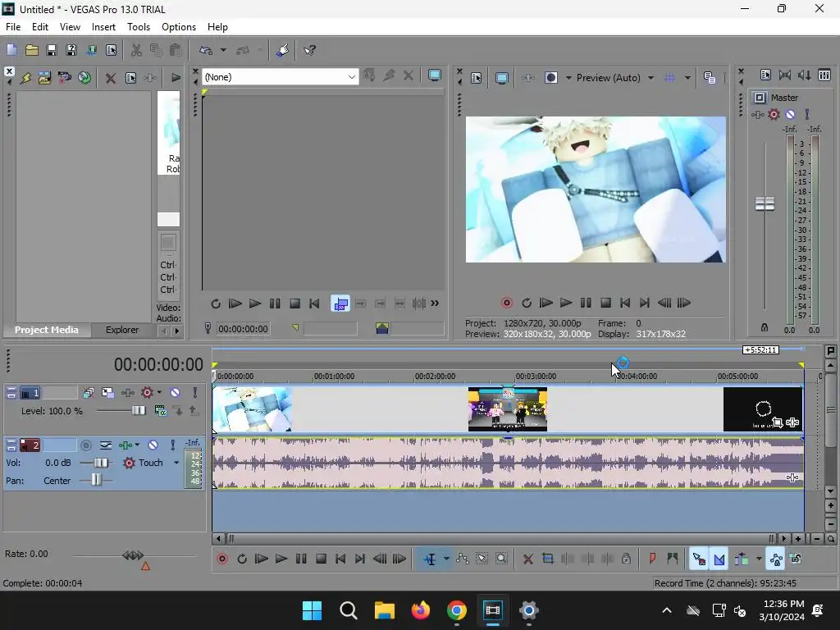Switch to the Explorer tab
Viewport: 840px width, 630px height.
pyautogui.click(x=121, y=330)
